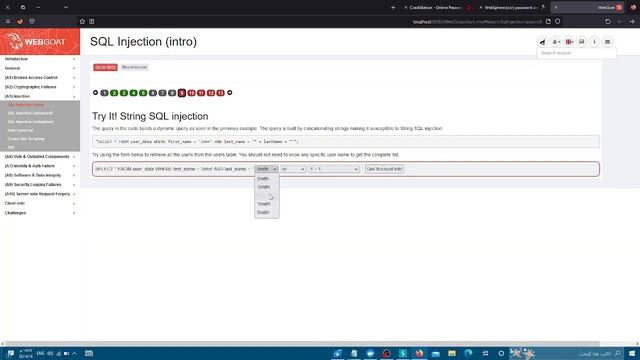Viewport: 640px width, 360px height.
Task: Jump to lesson page 6
Action: (153, 93)
